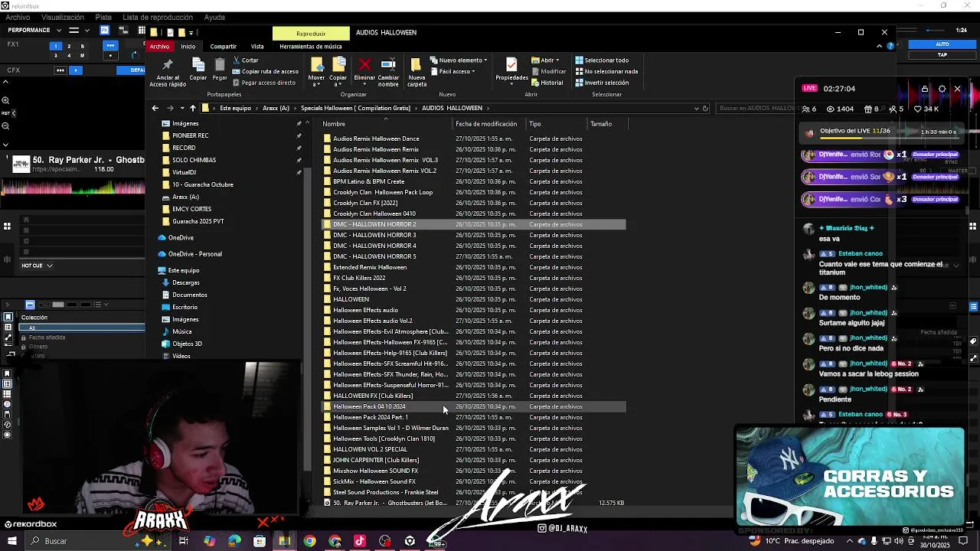Screen dimensions: 980x551
Task: Click Invertir selección in the ribbon
Action: point(602,83)
